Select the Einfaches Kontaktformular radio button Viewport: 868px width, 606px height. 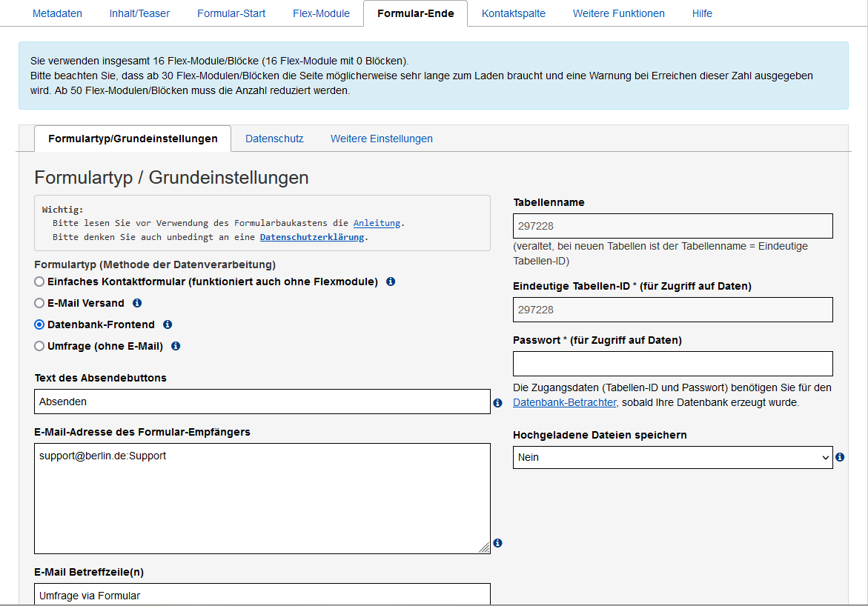click(x=38, y=282)
